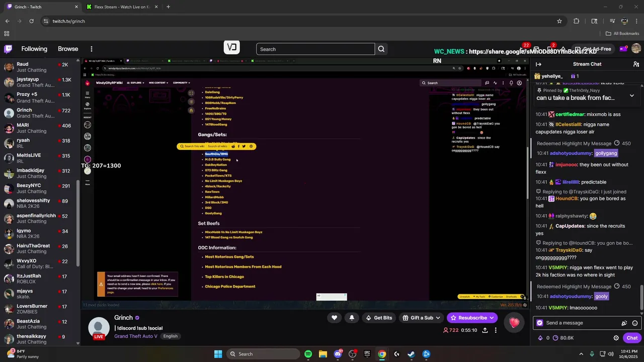Toggle the notification bell for Grinch
Viewport: 644px width, 362px height.
(352, 318)
